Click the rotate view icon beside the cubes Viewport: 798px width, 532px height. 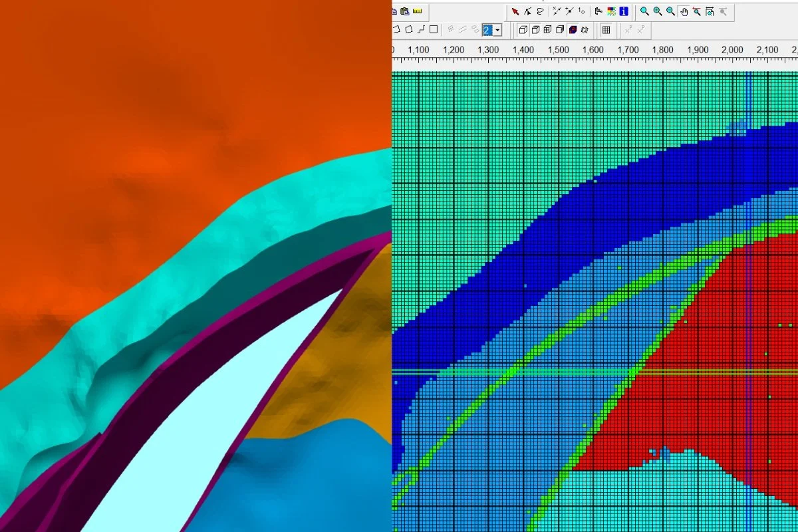(x=584, y=30)
